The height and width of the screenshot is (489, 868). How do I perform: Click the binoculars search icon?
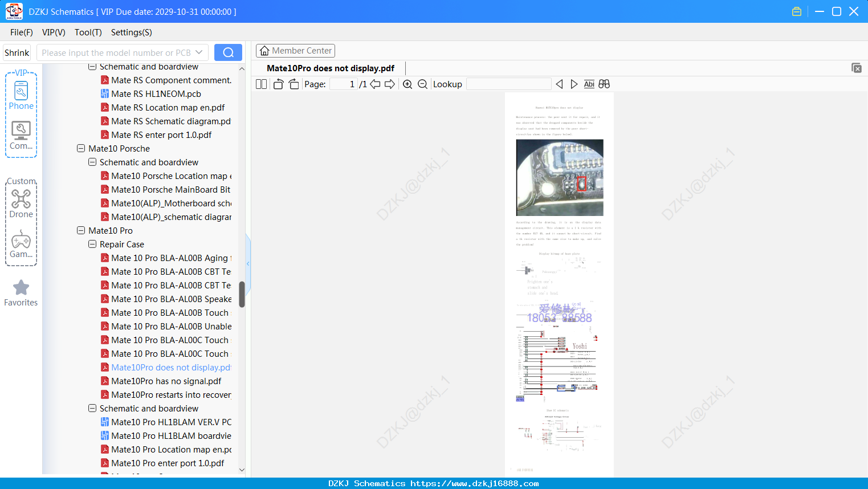click(x=604, y=84)
